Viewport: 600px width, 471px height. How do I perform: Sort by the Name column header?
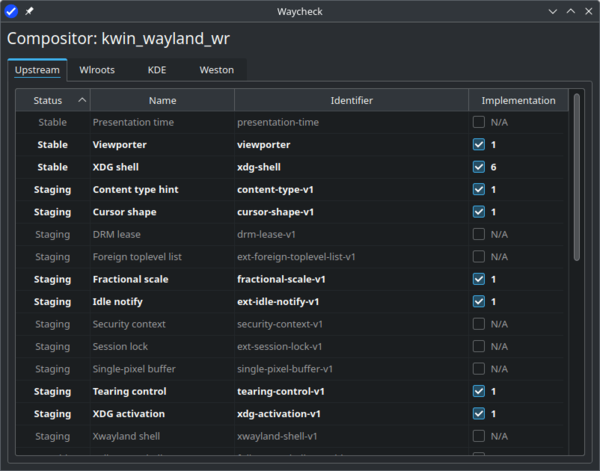coord(162,100)
